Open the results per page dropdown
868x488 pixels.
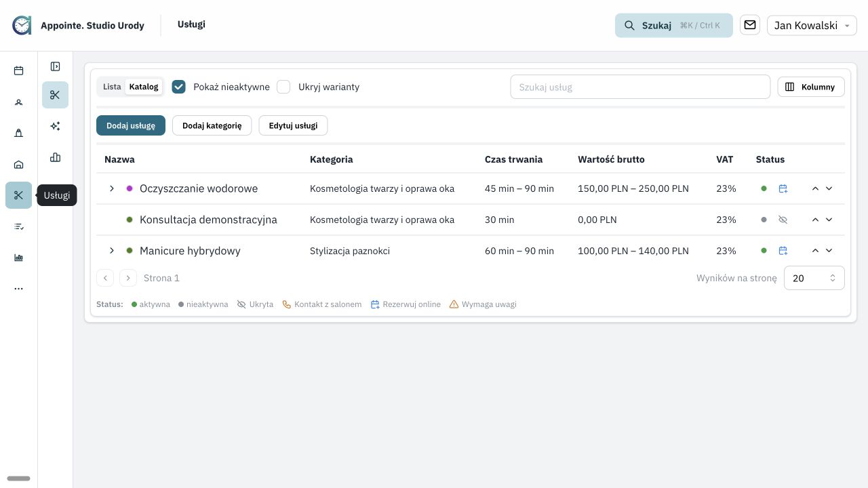(x=814, y=278)
